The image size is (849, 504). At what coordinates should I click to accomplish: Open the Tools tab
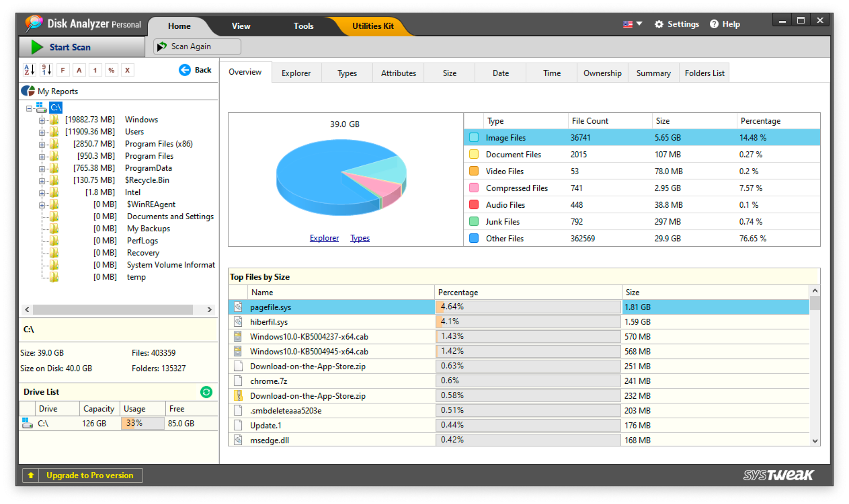click(304, 26)
